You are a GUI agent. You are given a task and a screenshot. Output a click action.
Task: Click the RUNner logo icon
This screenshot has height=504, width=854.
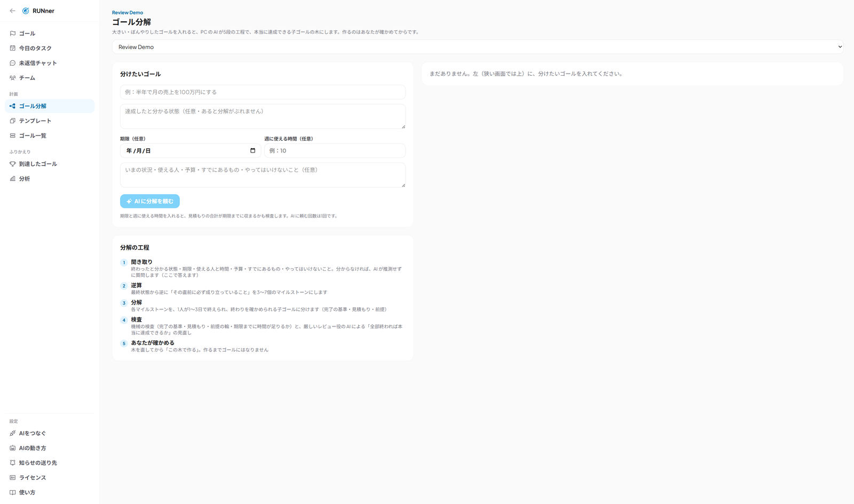click(x=26, y=11)
